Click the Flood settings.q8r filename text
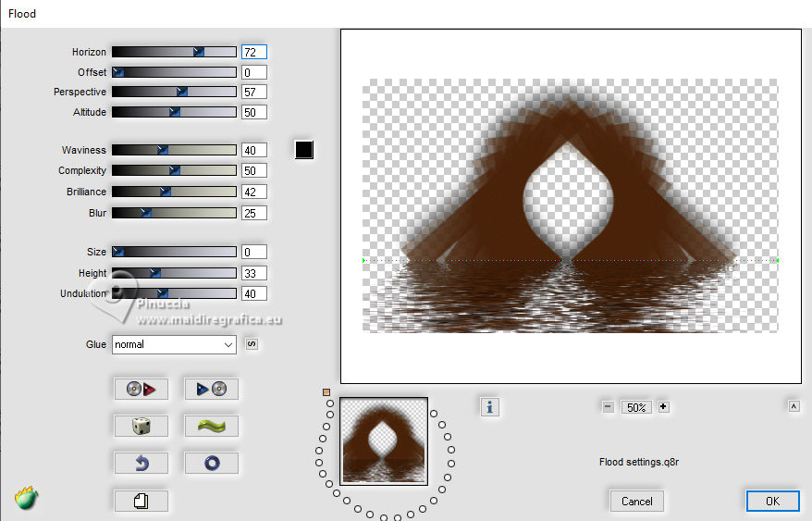 click(x=639, y=462)
